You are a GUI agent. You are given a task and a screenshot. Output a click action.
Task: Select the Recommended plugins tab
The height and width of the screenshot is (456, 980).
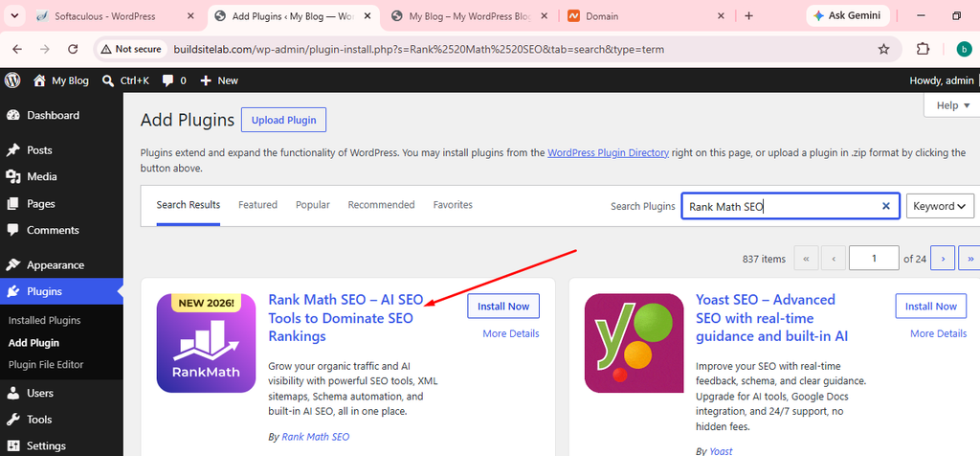pos(381,205)
